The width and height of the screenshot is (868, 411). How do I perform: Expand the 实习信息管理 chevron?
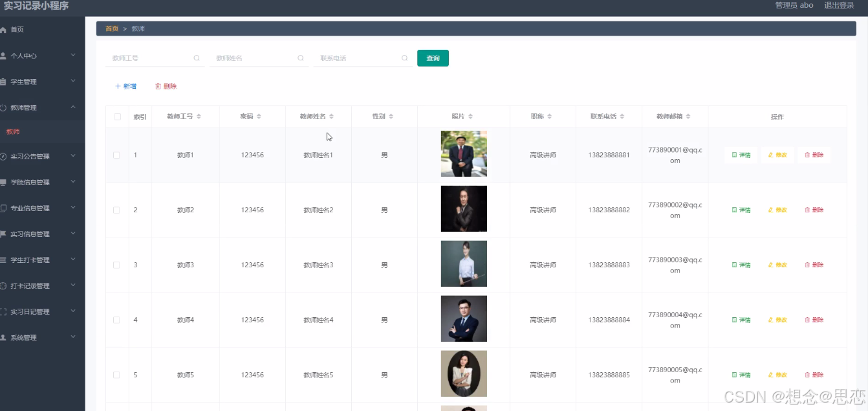click(73, 234)
